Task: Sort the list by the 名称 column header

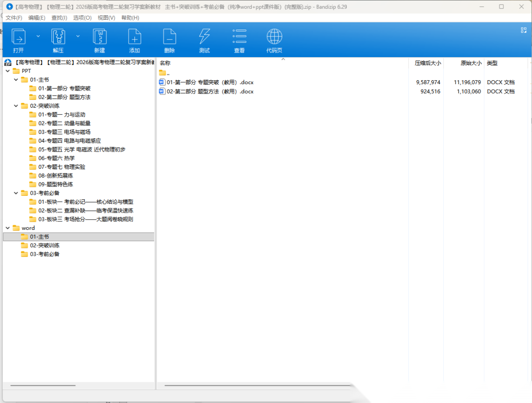Action: (x=166, y=63)
